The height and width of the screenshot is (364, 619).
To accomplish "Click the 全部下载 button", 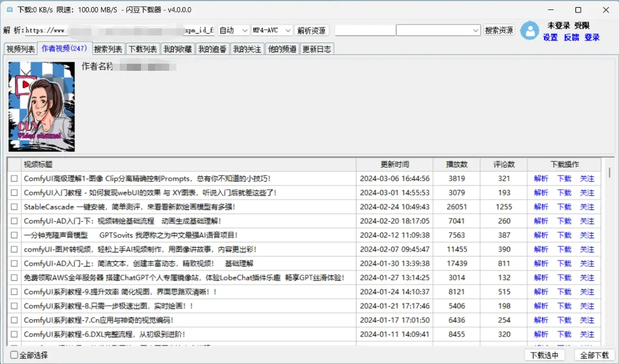I will point(594,355).
